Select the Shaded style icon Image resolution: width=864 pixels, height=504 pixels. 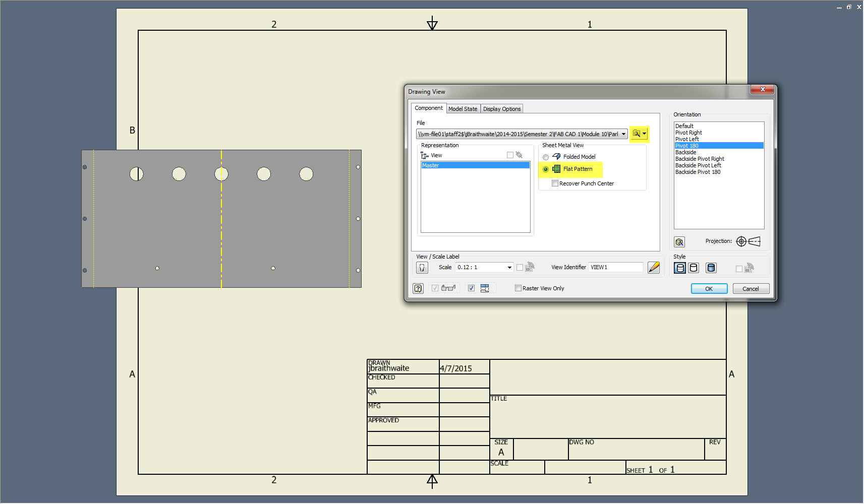point(711,268)
